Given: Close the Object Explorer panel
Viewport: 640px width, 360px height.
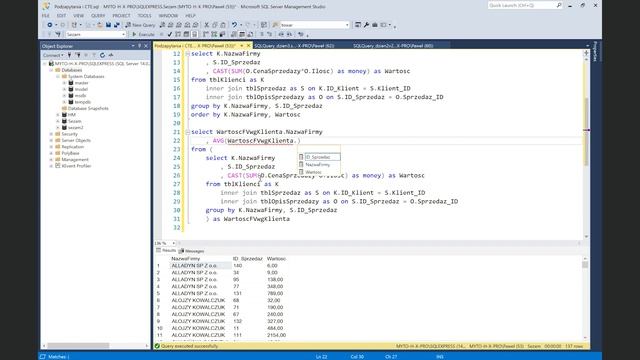Looking at the screenshot, I should pyautogui.click(x=146, y=46).
